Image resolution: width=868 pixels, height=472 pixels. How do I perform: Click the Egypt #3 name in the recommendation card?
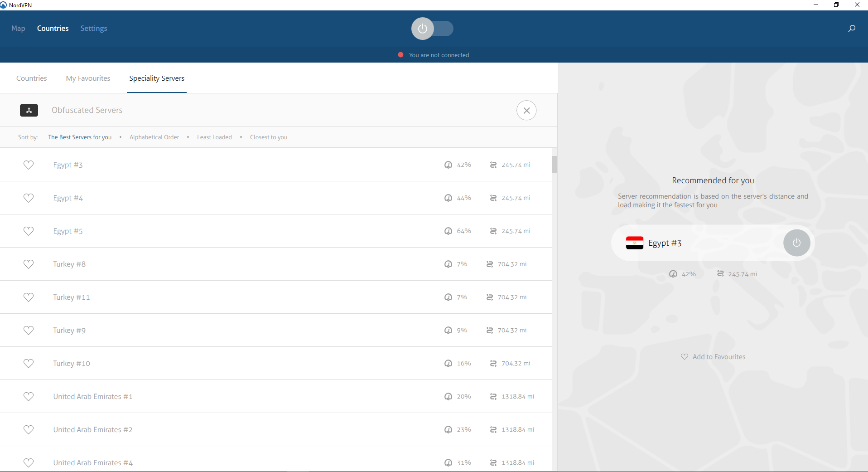665,243
